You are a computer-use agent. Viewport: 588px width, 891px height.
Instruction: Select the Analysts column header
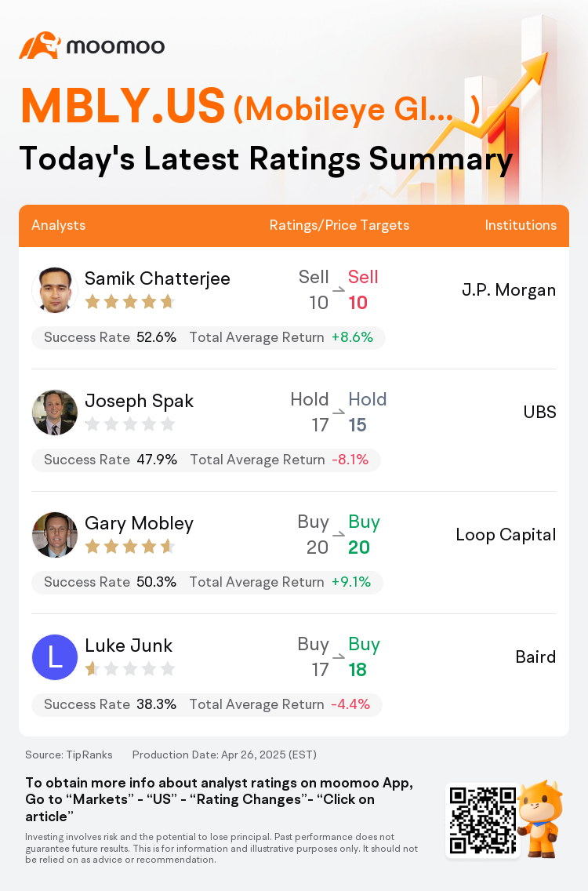59,225
